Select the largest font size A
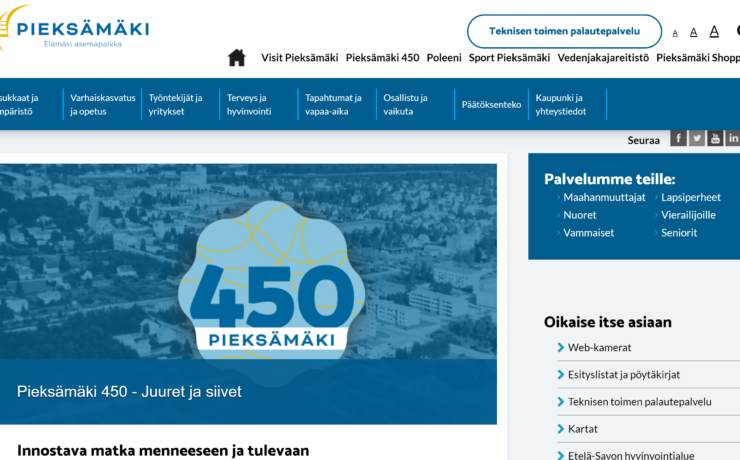The height and width of the screenshot is (460, 740). click(x=714, y=31)
